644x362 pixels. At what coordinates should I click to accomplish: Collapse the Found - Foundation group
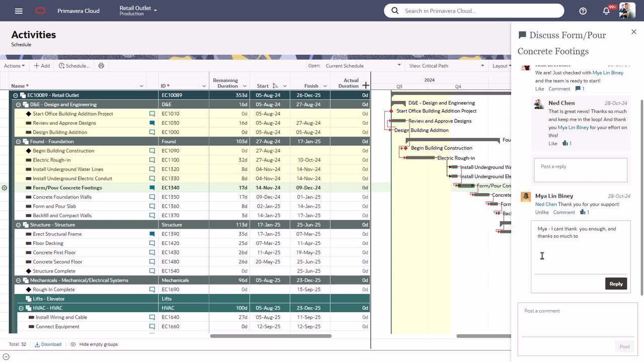(19, 142)
